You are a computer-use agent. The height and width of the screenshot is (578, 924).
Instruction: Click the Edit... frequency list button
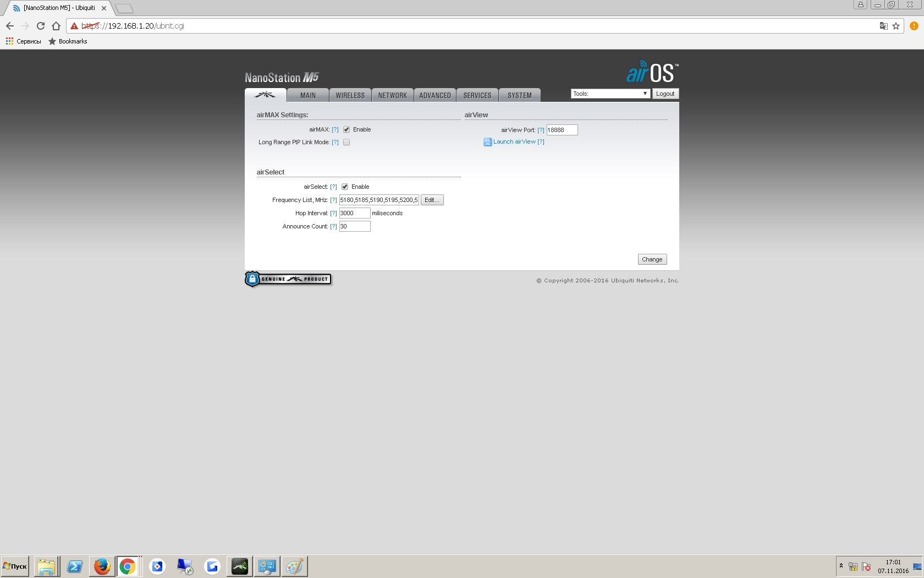(x=432, y=200)
